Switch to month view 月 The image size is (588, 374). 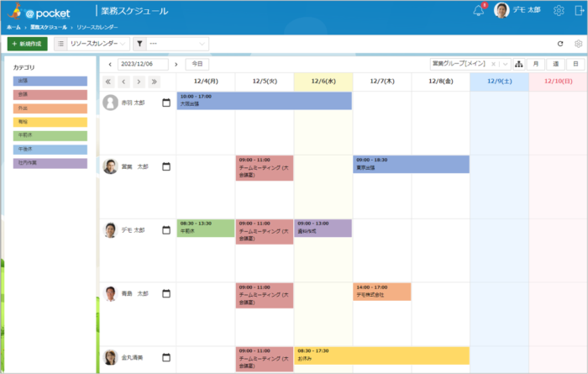tap(536, 64)
